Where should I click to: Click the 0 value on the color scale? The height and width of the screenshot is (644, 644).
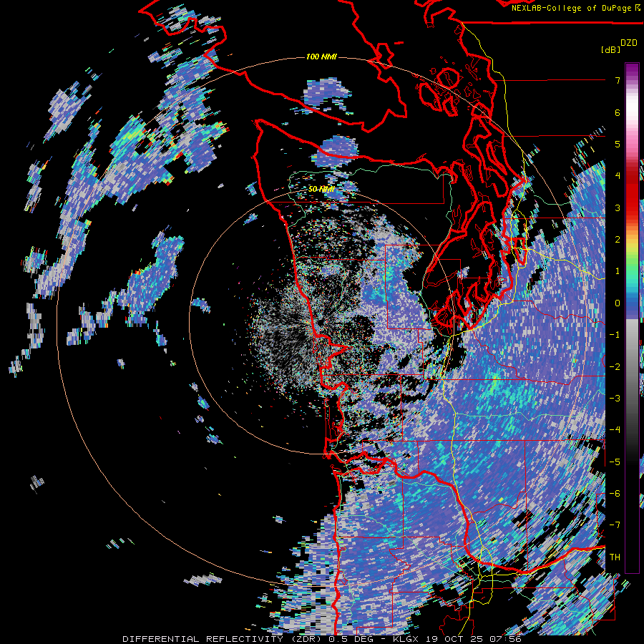618,303
